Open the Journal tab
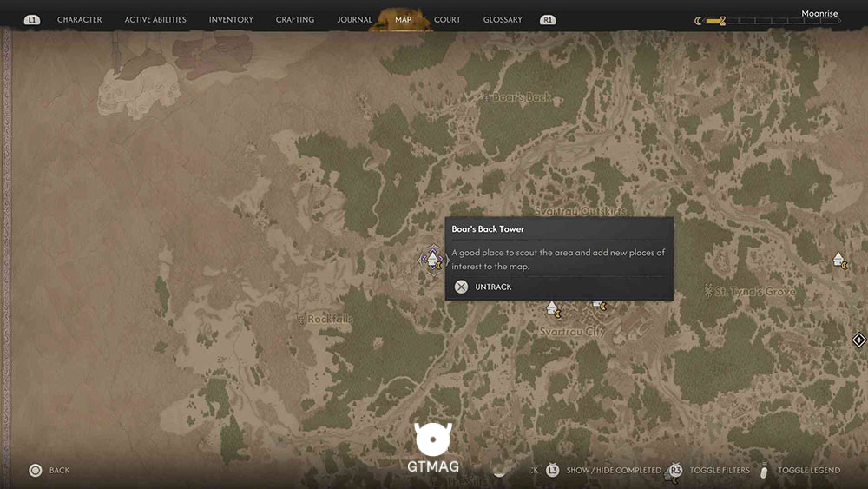The height and width of the screenshot is (489, 868). [x=354, y=19]
